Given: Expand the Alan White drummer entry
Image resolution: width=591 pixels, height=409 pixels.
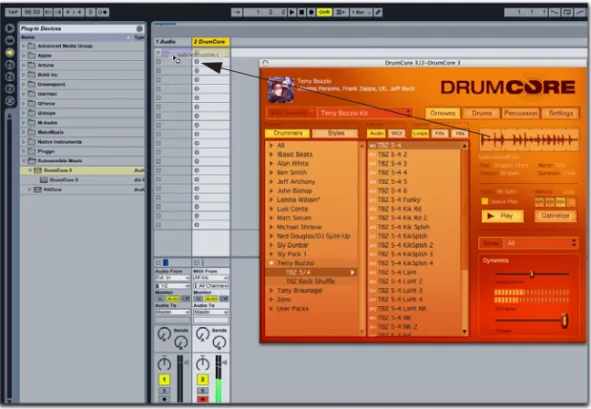Looking at the screenshot, I should 271,164.
